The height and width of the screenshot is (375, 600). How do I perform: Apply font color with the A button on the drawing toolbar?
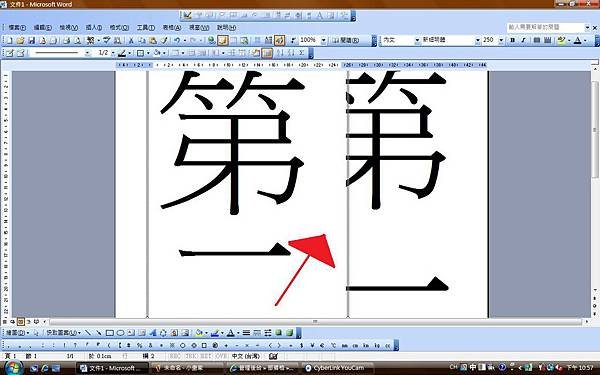pyautogui.click(x=230, y=333)
